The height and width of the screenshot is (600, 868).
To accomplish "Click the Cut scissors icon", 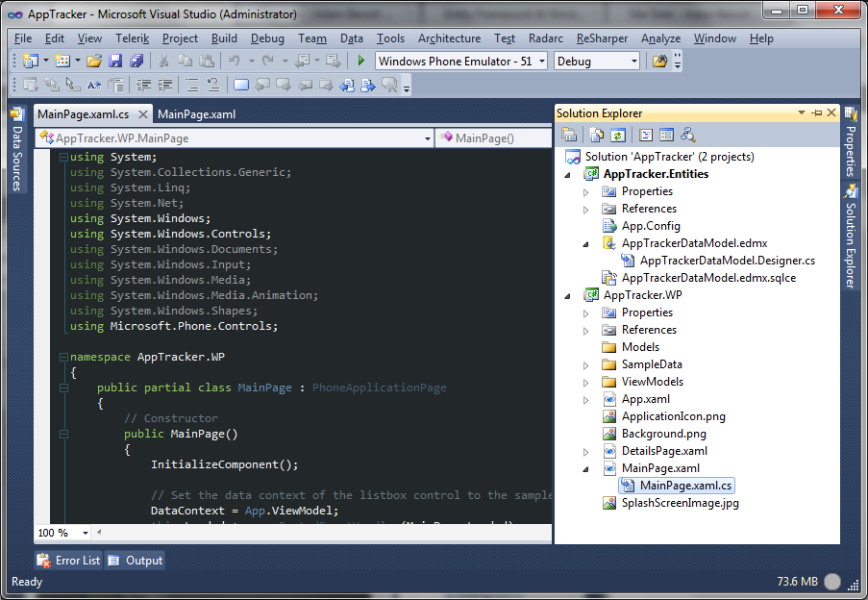I will (x=163, y=61).
